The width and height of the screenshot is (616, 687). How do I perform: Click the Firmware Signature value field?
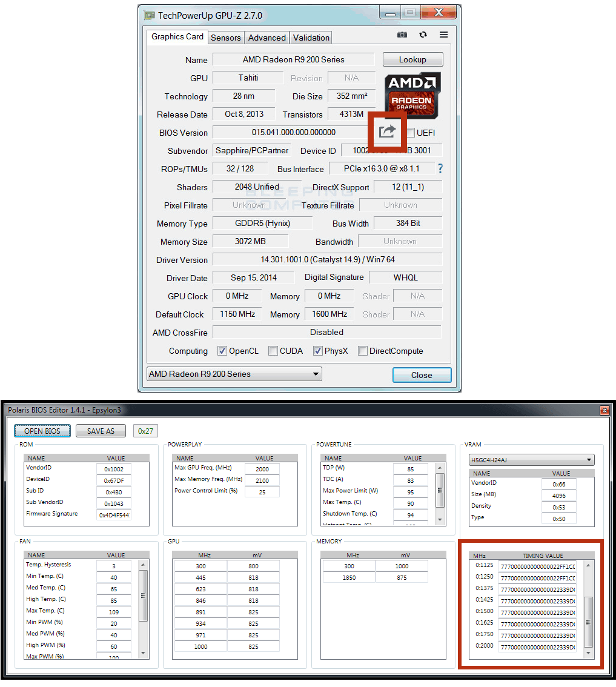tap(113, 515)
